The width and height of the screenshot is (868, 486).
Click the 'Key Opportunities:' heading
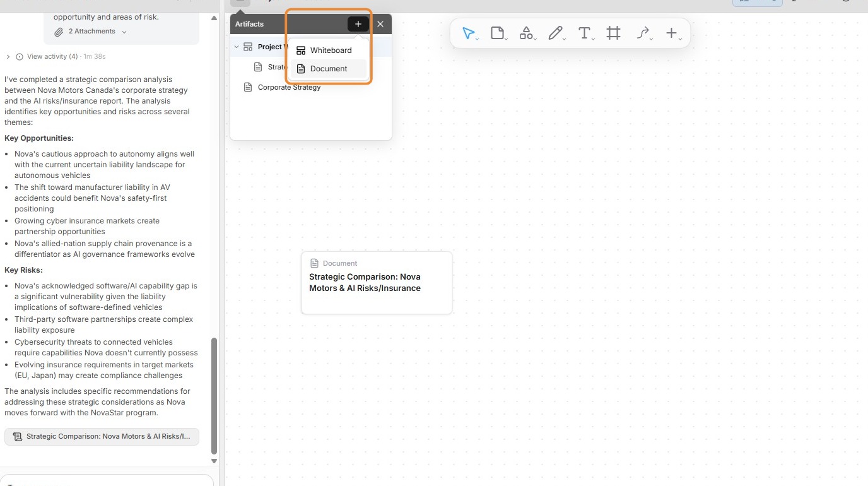click(x=39, y=138)
